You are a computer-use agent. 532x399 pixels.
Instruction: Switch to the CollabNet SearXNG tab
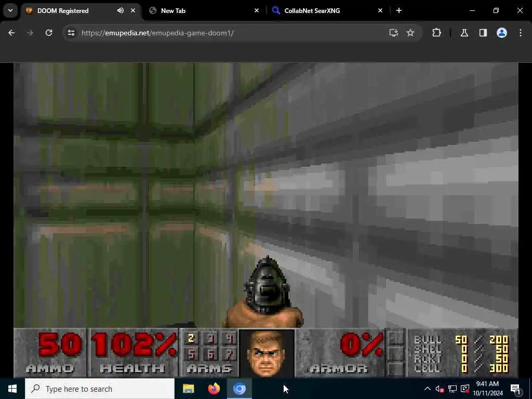tap(327, 10)
